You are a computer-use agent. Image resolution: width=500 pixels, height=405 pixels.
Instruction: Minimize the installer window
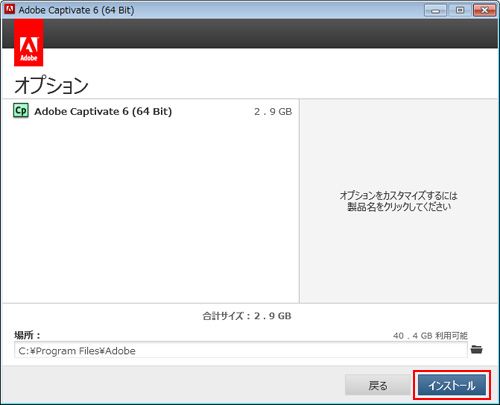435,10
